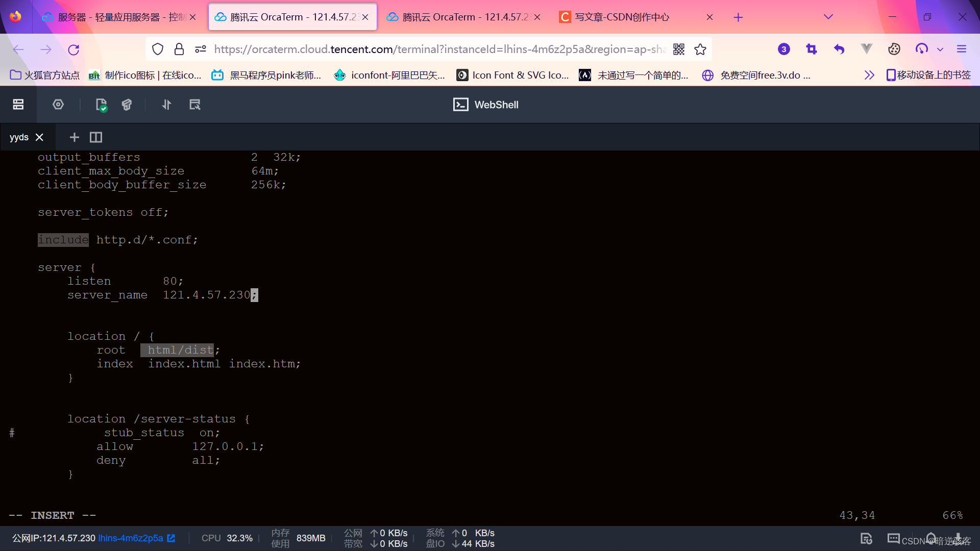Open the Firefox hamburger application menu

click(x=962, y=49)
